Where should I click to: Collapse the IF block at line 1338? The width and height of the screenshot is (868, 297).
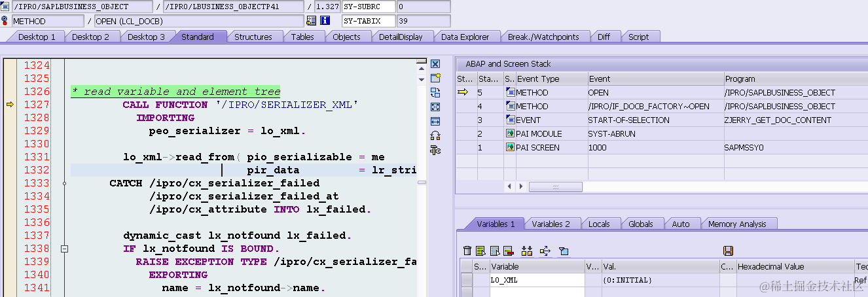(64, 249)
